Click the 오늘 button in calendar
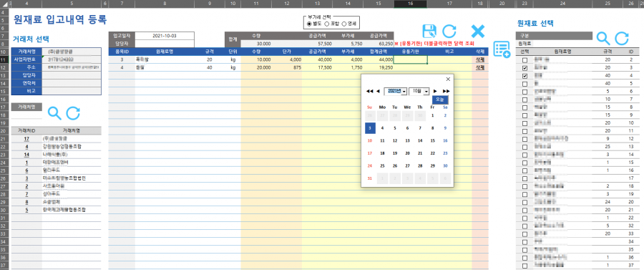The height and width of the screenshot is (270, 644). coord(440,100)
